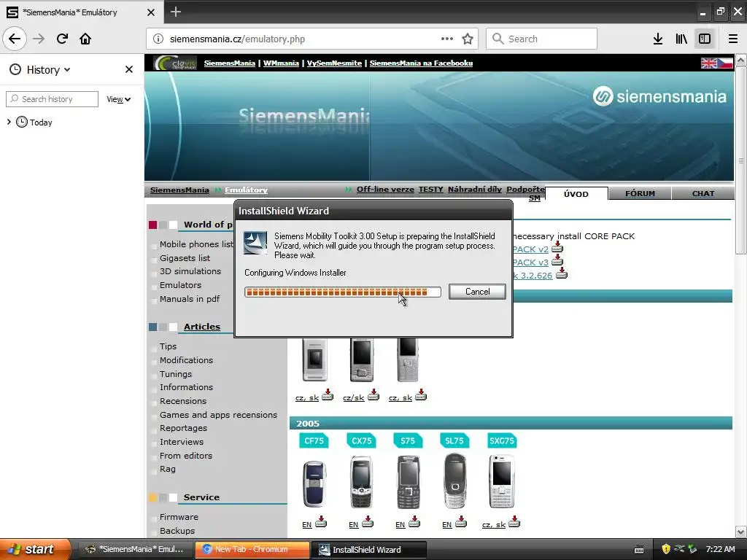
Task: Click the InstallShield setup progress bar
Action: coord(343,292)
